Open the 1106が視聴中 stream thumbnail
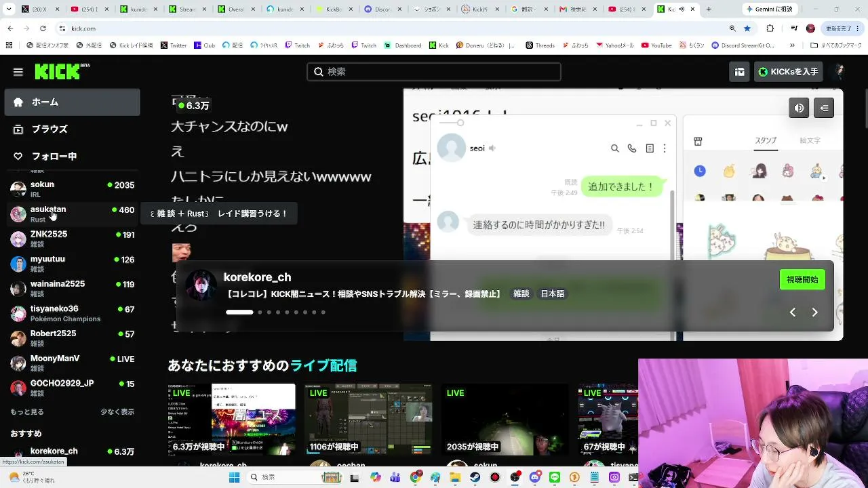The width and height of the screenshot is (868, 488). [368, 419]
